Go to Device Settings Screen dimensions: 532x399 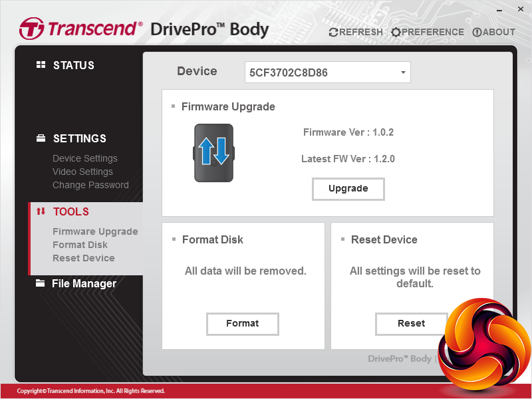point(85,158)
